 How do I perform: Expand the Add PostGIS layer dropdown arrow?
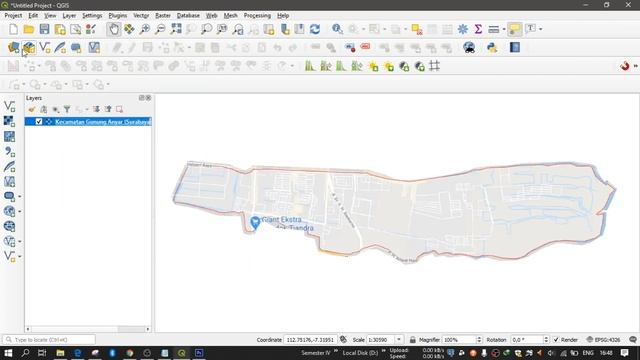(x=20, y=196)
